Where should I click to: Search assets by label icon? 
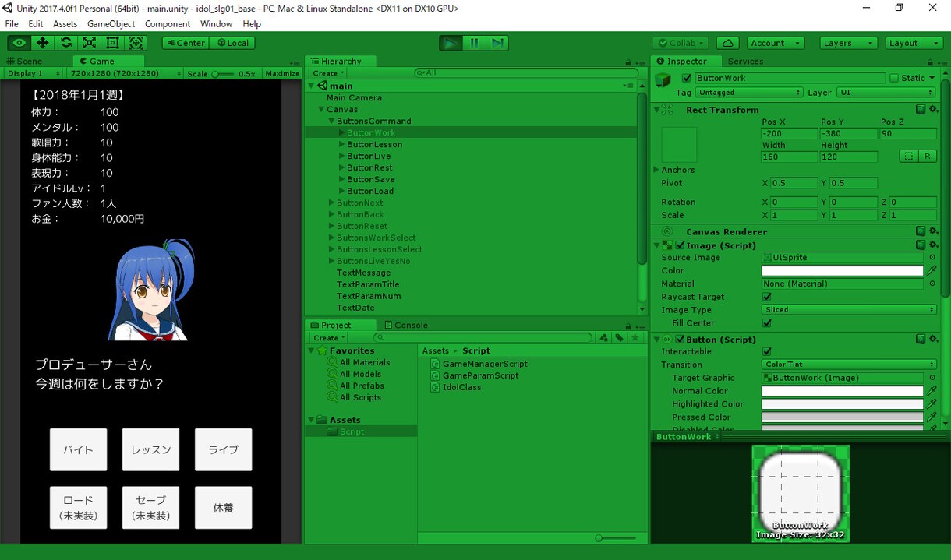(619, 338)
